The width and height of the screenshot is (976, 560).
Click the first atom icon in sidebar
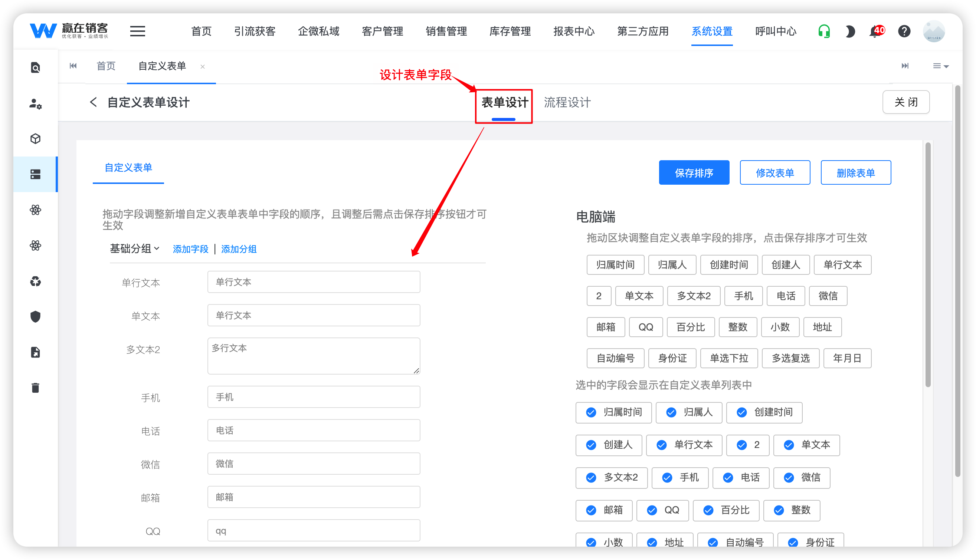click(x=35, y=210)
